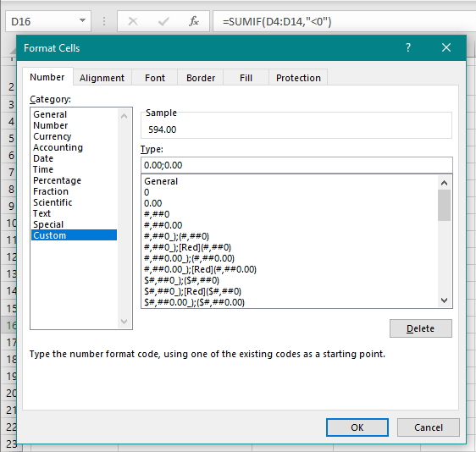
Task: Open the Name Box dropdown arrow
Action: pos(82,20)
